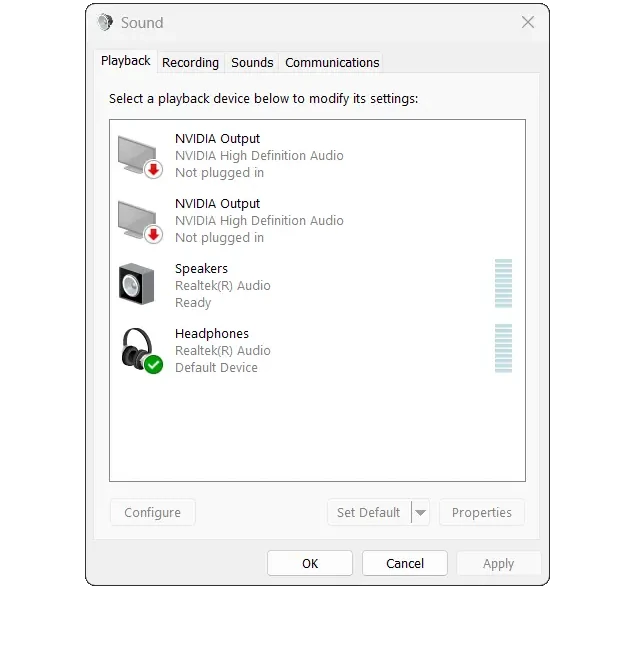Click the Sound dialog title bar icon
The height and width of the screenshot is (653, 642).
[105, 22]
